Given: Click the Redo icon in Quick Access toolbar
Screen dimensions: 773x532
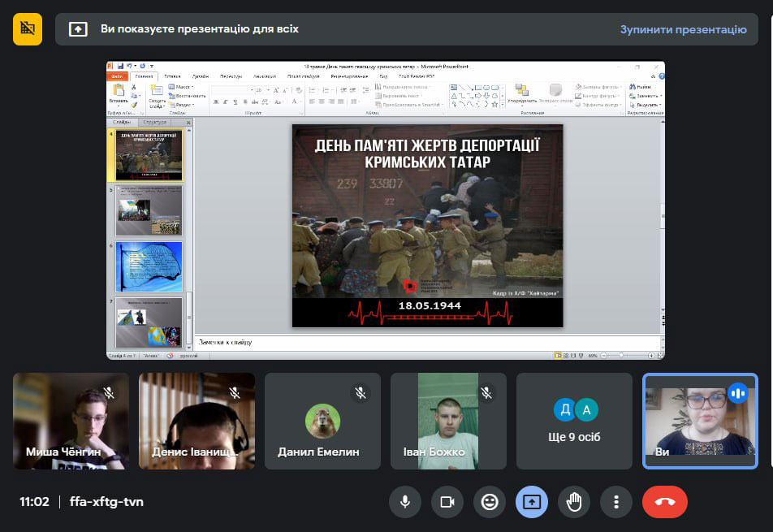Looking at the screenshot, I should 142,66.
